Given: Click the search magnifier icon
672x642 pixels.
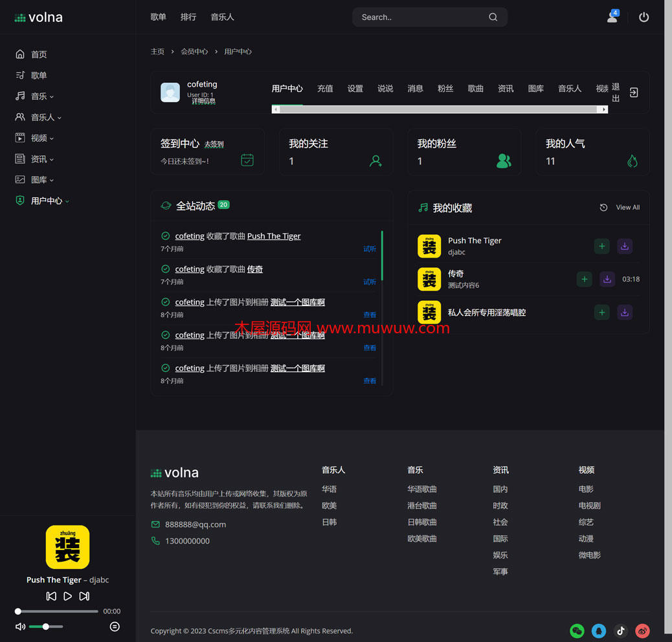Looking at the screenshot, I should [493, 17].
